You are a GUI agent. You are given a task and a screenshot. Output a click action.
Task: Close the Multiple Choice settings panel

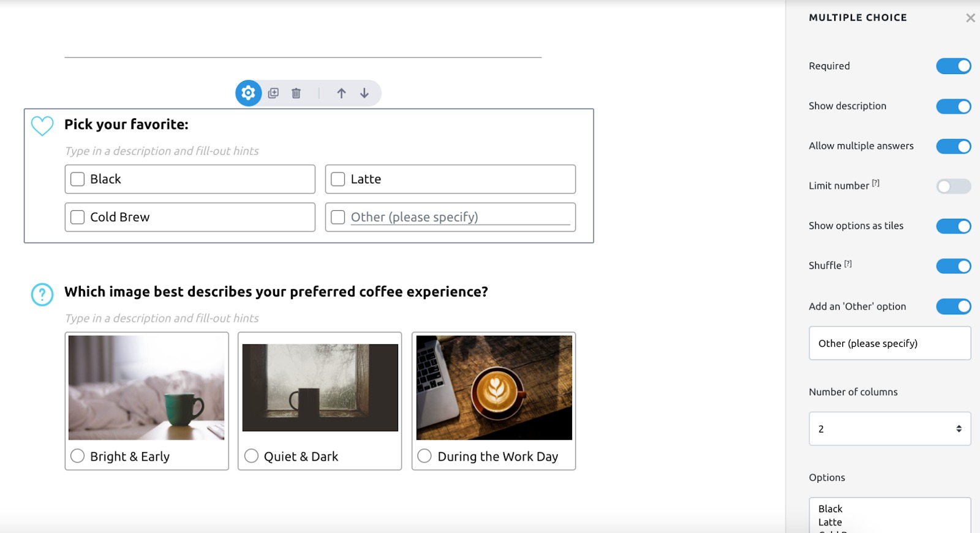pyautogui.click(x=970, y=18)
